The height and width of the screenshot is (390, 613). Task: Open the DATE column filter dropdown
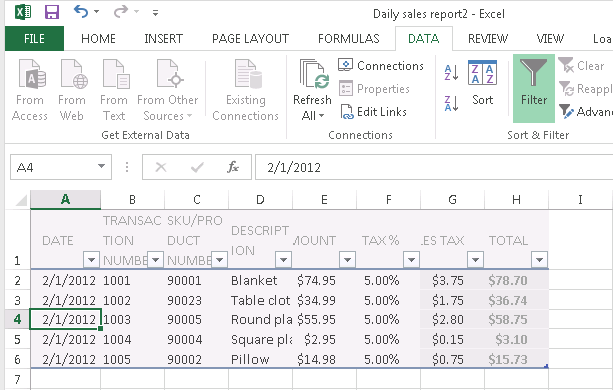(x=91, y=259)
